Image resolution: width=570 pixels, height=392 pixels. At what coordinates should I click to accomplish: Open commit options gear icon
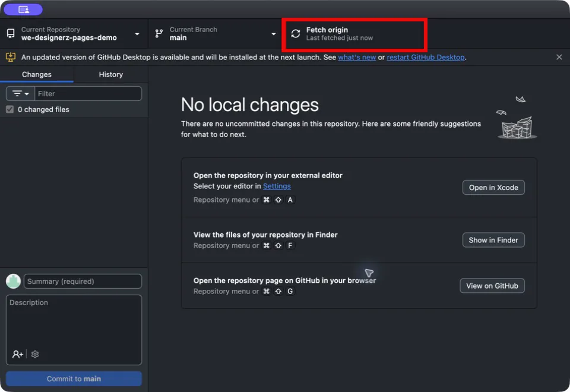pos(35,354)
